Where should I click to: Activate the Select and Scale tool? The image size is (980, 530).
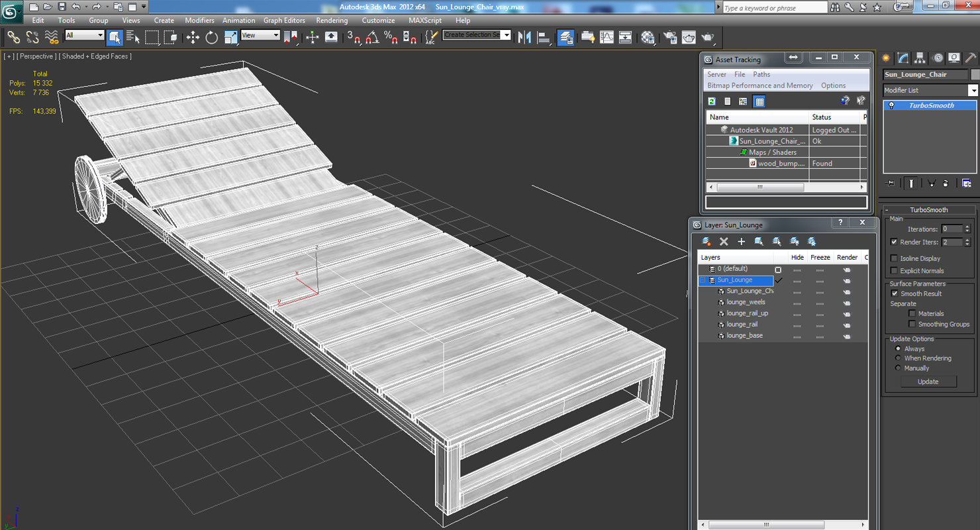pos(230,37)
